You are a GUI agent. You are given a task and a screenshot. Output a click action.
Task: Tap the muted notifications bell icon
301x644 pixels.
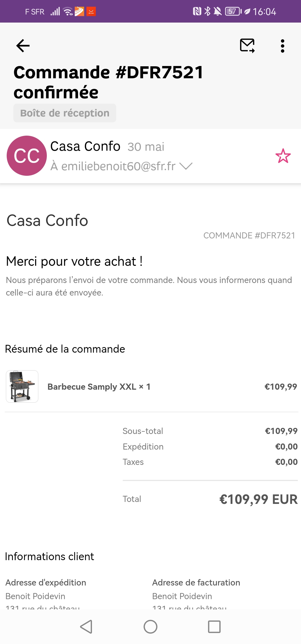click(x=217, y=11)
